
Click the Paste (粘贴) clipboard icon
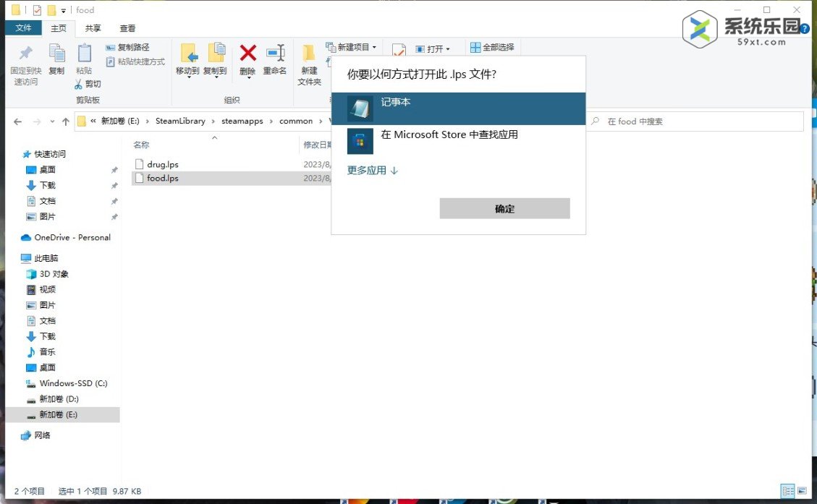84,54
